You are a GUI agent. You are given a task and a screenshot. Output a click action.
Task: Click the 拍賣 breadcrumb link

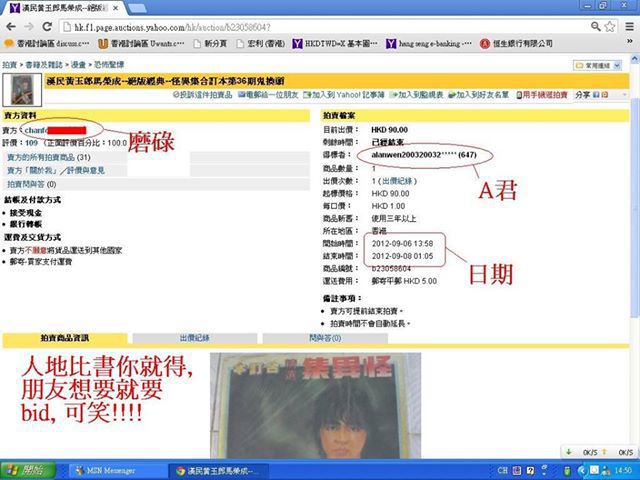pos(9,64)
